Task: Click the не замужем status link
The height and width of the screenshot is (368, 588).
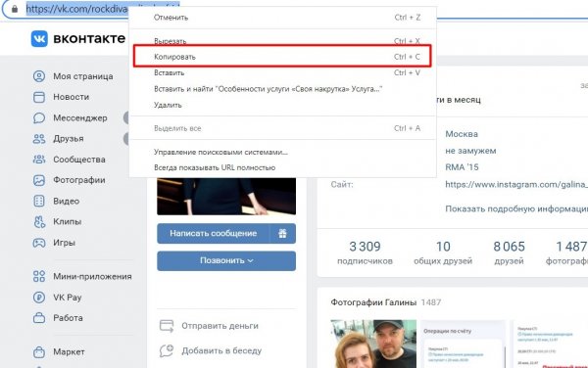Action: 470,151
